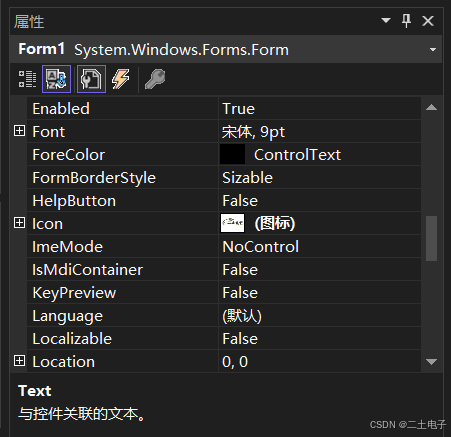This screenshot has height=437, width=451.
Task: Select the HelpButton property
Action: coord(74,201)
